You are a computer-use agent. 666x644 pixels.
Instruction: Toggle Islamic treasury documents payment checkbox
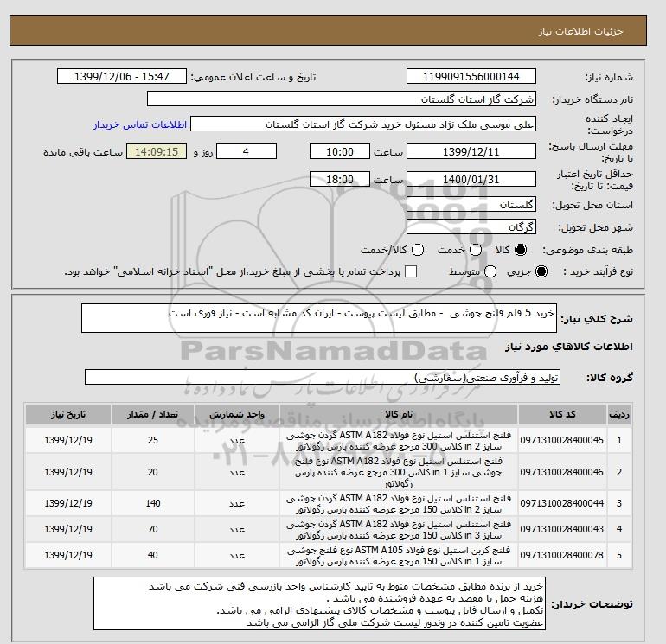point(411,271)
